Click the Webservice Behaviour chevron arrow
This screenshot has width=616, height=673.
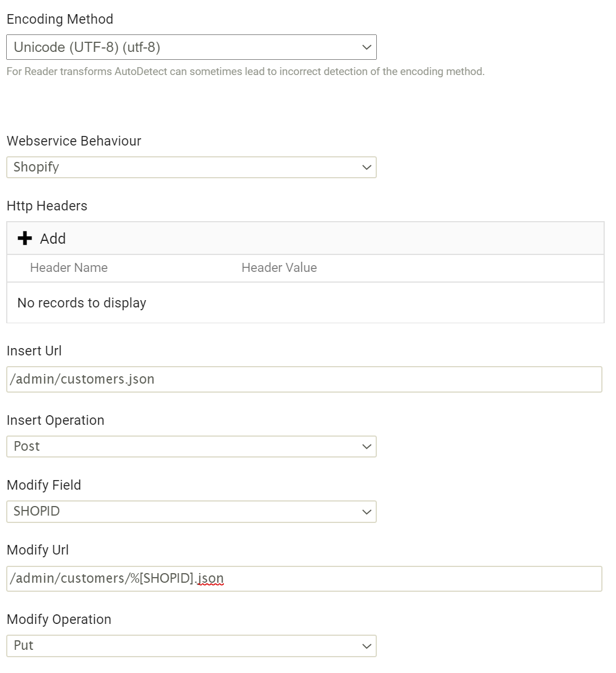click(367, 168)
